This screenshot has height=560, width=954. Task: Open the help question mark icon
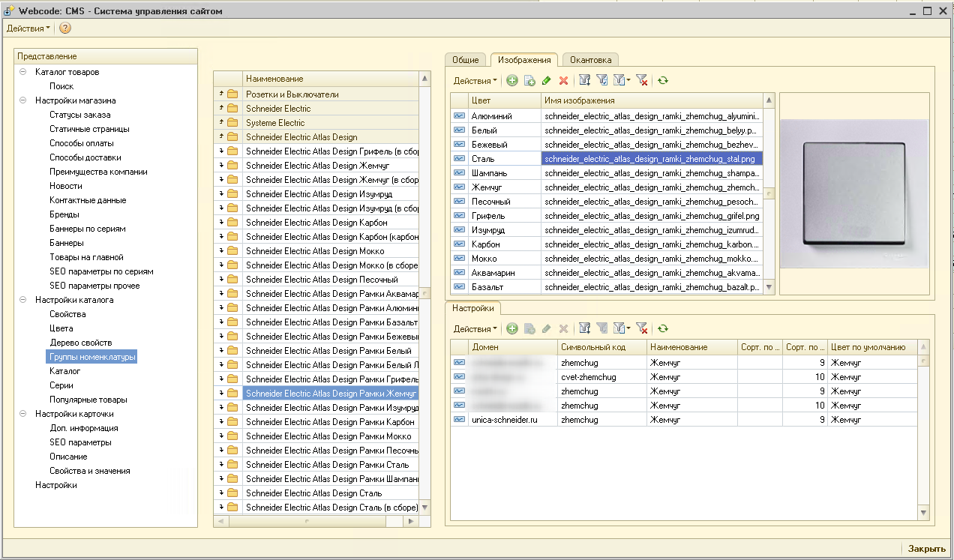65,28
